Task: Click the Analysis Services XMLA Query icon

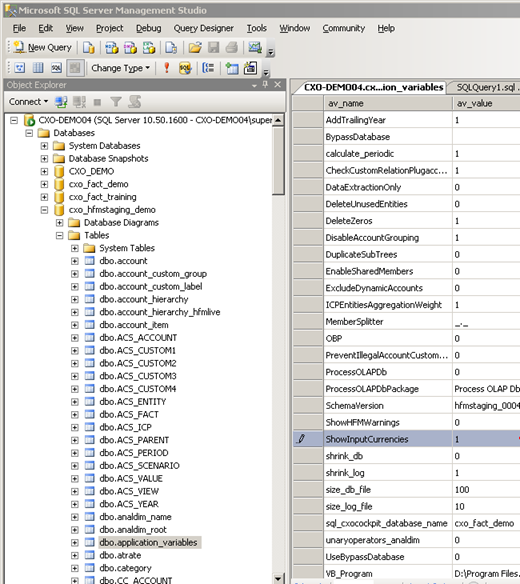Action: pos(149,48)
